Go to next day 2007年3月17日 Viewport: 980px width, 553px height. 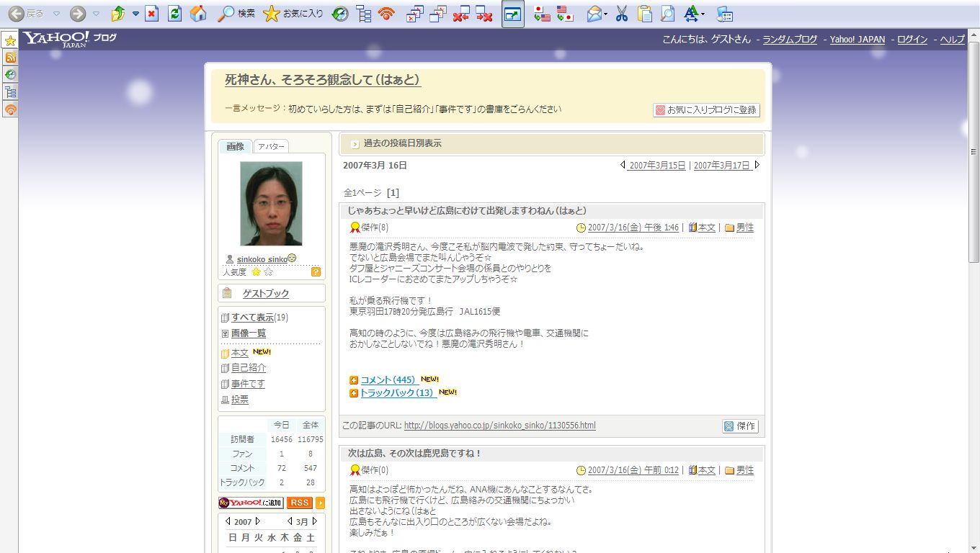pos(722,166)
